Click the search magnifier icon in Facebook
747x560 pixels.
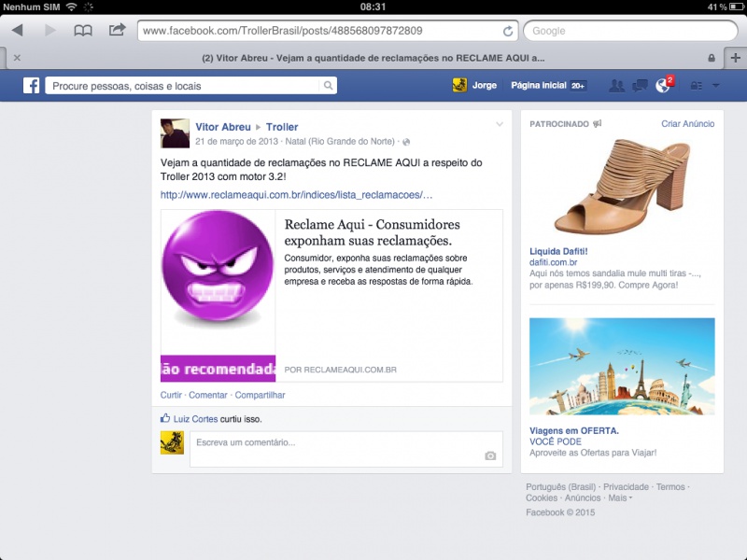tap(329, 86)
